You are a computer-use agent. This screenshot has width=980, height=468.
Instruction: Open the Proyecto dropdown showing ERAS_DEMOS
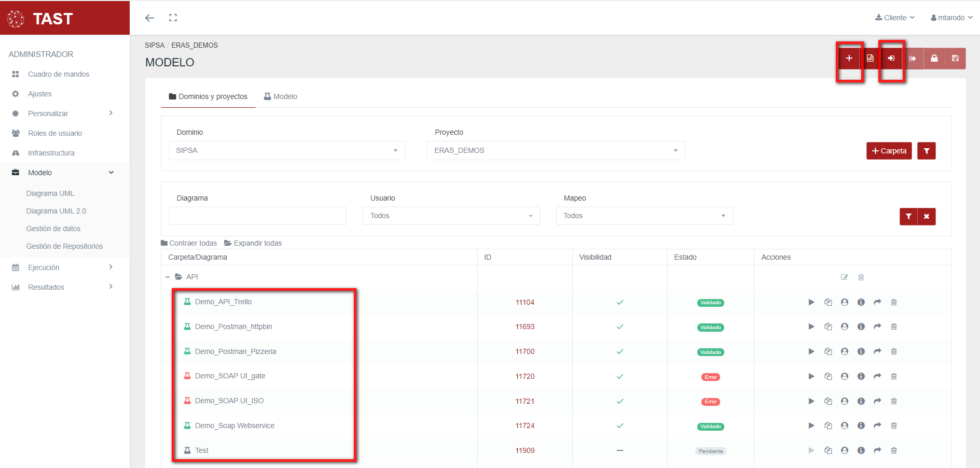point(556,151)
